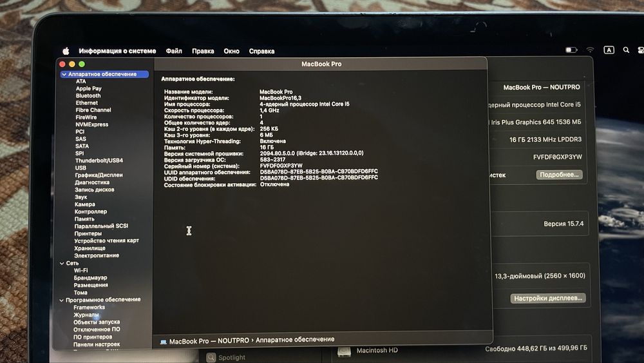
Task: Select Принтеры in the sidebar
Action: click(88, 233)
